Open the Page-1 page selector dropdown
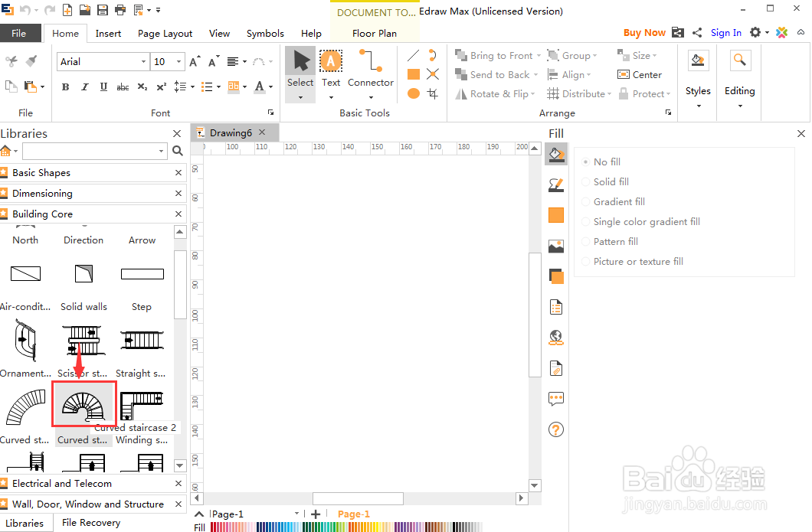Image resolution: width=812 pixels, height=532 pixels. click(x=296, y=514)
